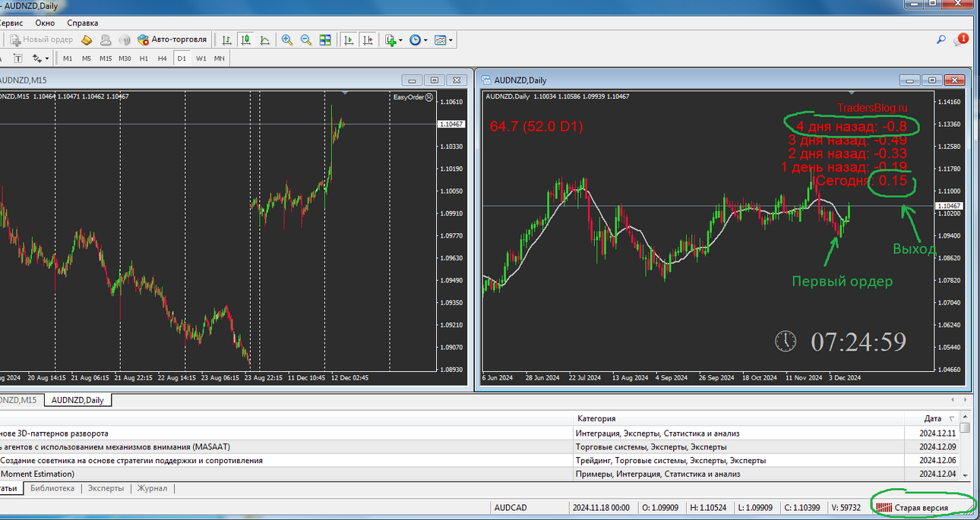Select the MN timeframe

[219, 58]
